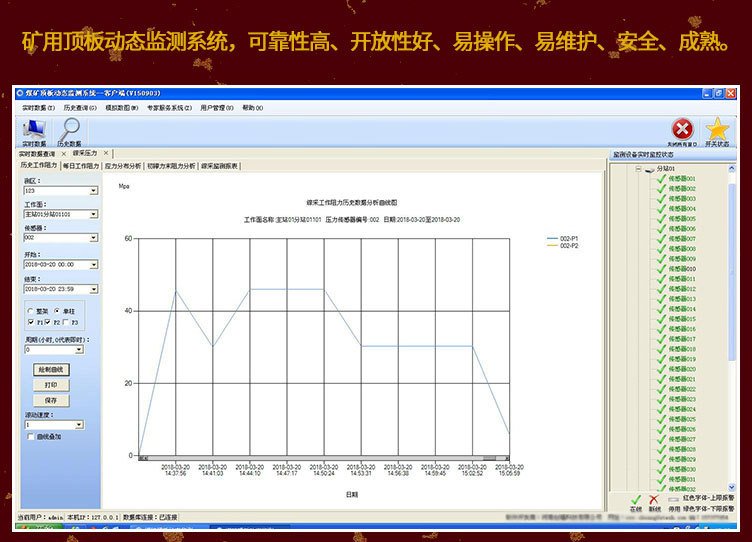Click the offline (断线) red X legend icon
This screenshot has height=542, width=752.
654,500
